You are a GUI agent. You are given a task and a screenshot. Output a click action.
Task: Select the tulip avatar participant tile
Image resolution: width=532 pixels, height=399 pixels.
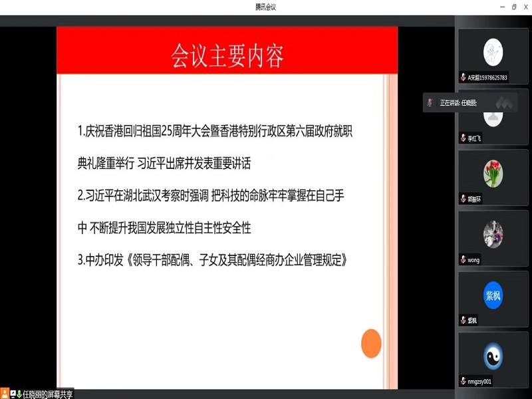[x=493, y=173]
